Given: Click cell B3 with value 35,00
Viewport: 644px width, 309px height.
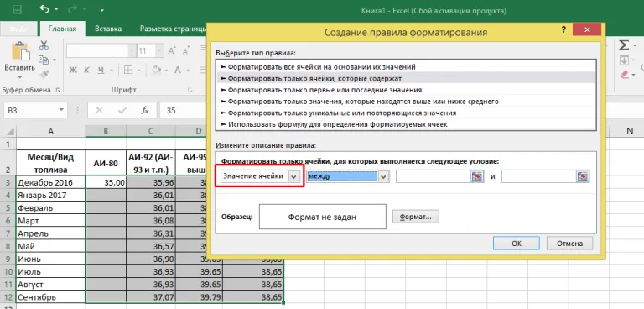Looking at the screenshot, I should point(106,182).
